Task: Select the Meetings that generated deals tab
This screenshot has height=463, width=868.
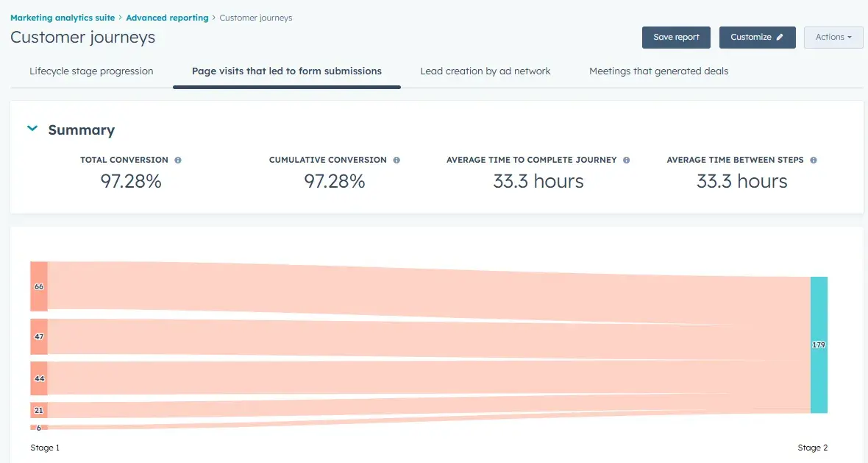Action: [x=658, y=71]
